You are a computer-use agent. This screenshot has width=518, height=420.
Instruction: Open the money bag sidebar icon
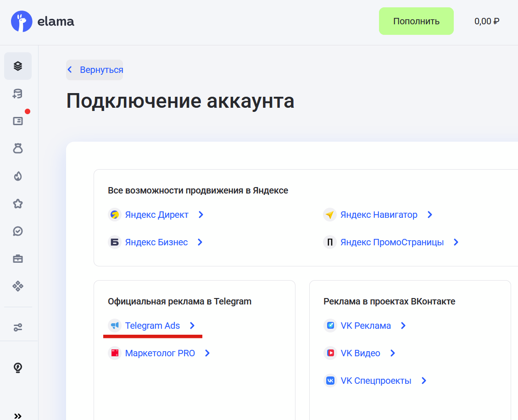(18, 149)
